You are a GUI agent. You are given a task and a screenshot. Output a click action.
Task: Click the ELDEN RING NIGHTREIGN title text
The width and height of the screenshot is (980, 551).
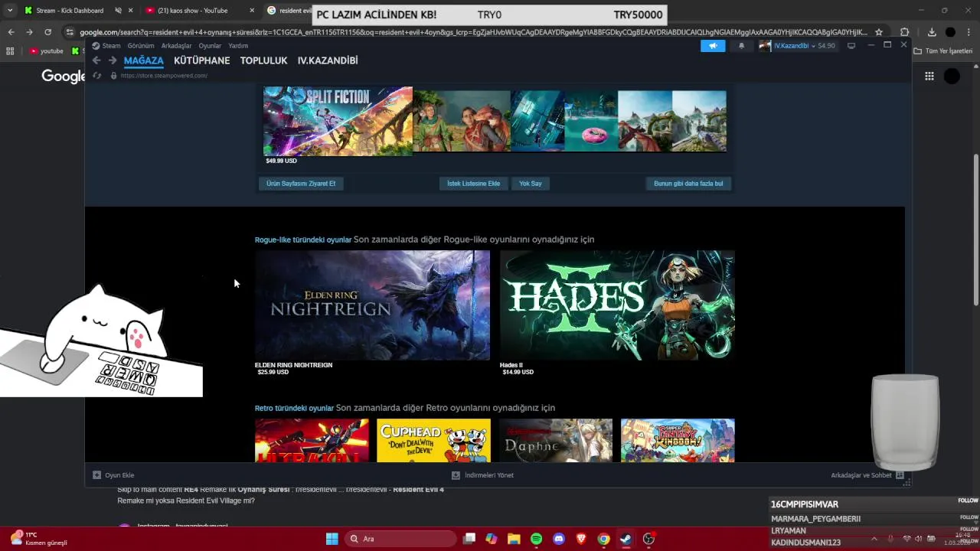[x=293, y=365]
